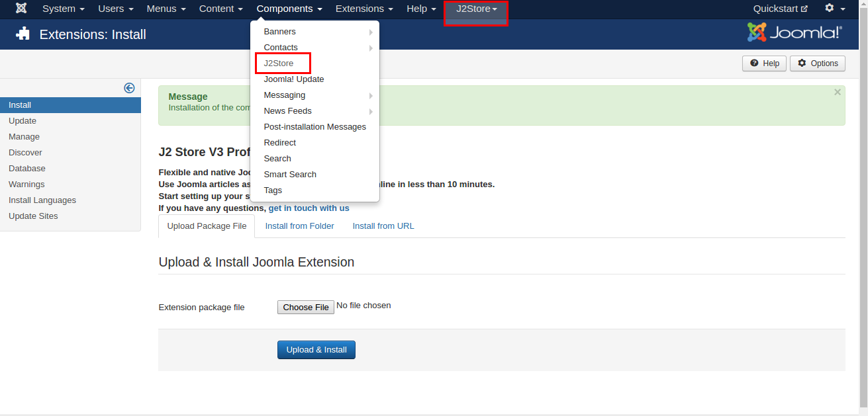
Task: Open the Help top menu
Action: point(422,9)
